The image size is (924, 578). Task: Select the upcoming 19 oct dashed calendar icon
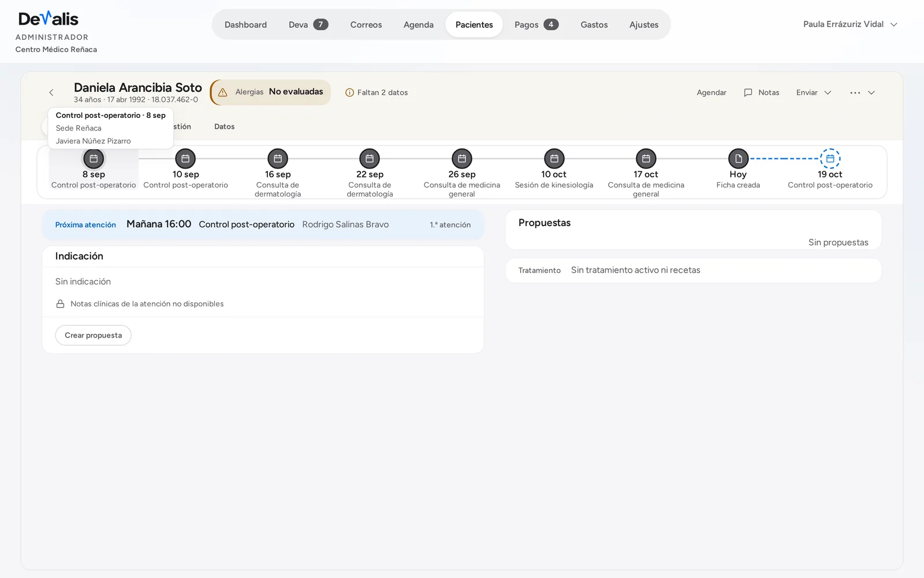point(830,158)
